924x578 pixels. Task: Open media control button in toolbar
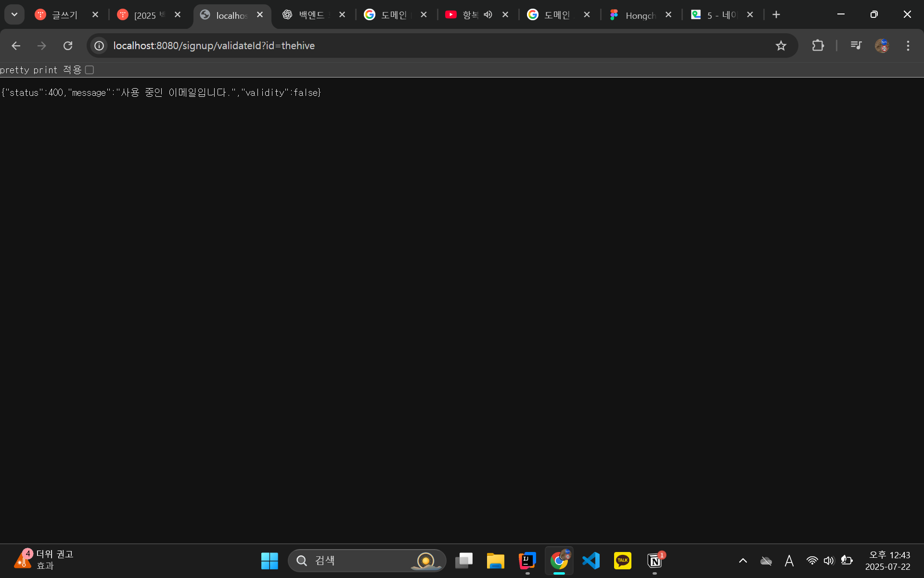(856, 46)
